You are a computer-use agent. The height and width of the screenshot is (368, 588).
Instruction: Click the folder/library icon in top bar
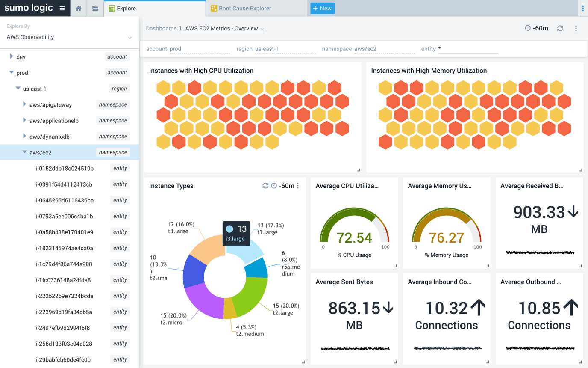coord(95,8)
